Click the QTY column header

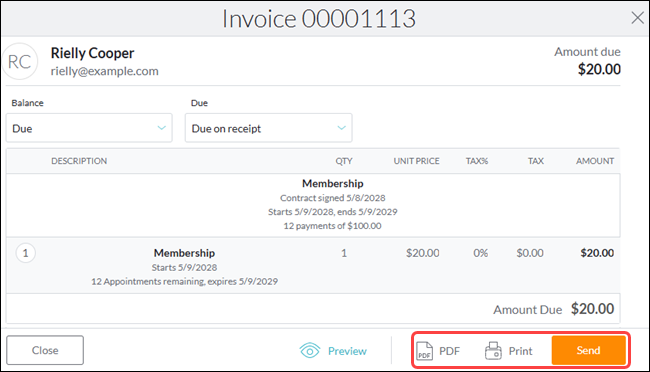(344, 161)
